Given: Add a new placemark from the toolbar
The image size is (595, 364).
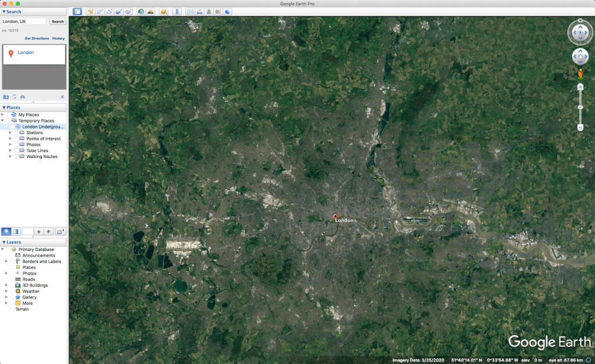Looking at the screenshot, I should 91,12.
